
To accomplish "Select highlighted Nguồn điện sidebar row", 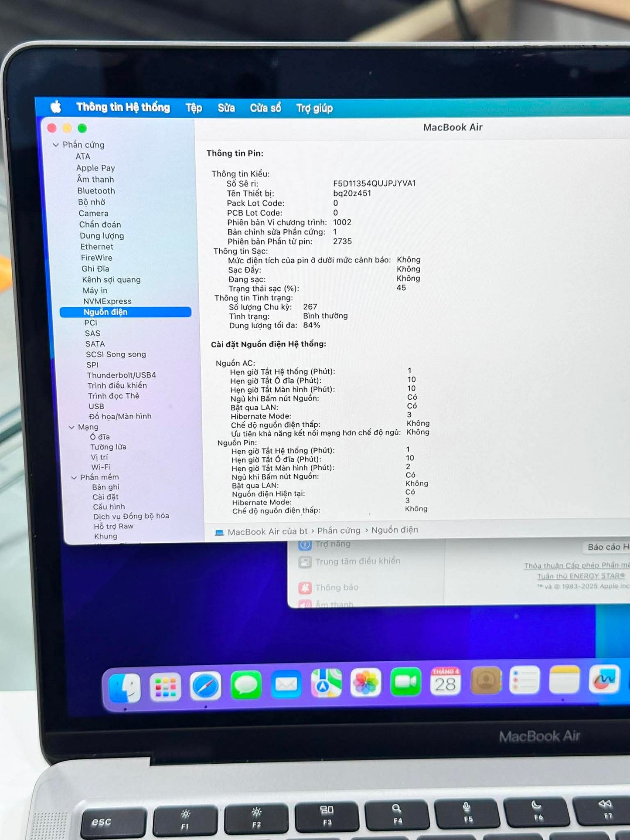I will tap(126, 312).
